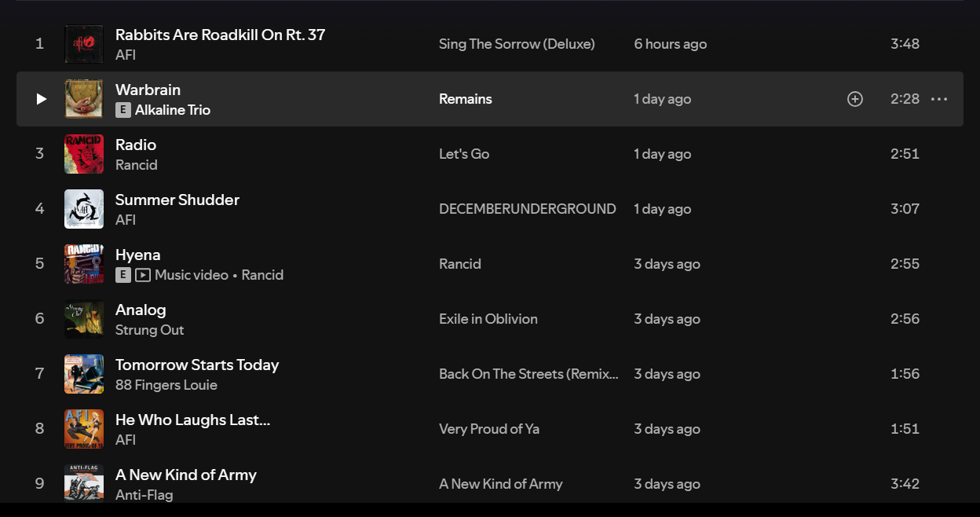Go to Rancid artist under Radio
This screenshot has height=517, width=980.
[137, 165]
